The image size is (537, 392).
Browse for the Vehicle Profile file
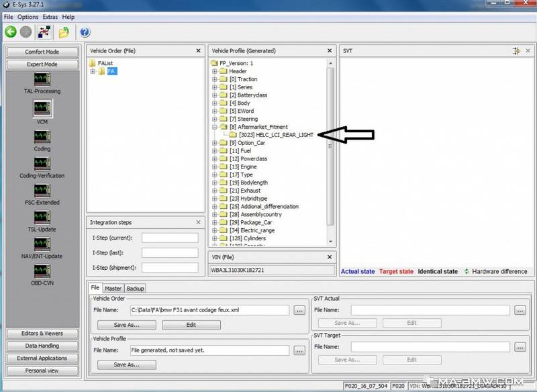point(299,350)
